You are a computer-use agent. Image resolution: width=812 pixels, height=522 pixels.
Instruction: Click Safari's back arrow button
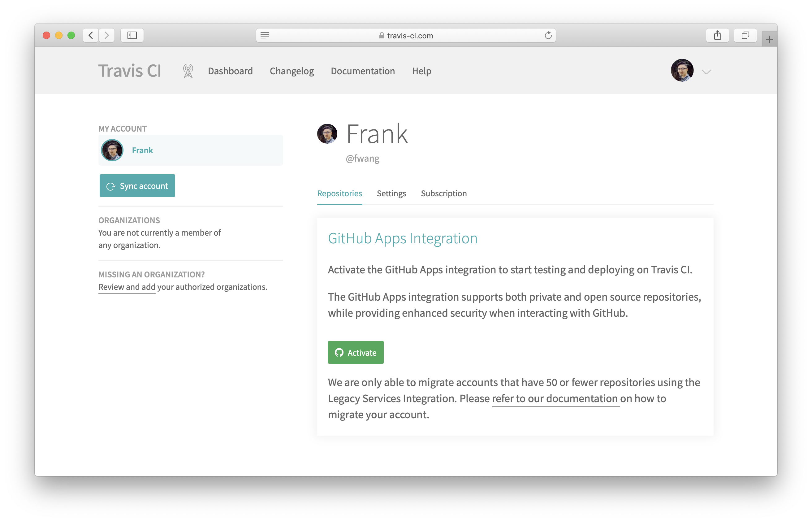tap(91, 35)
